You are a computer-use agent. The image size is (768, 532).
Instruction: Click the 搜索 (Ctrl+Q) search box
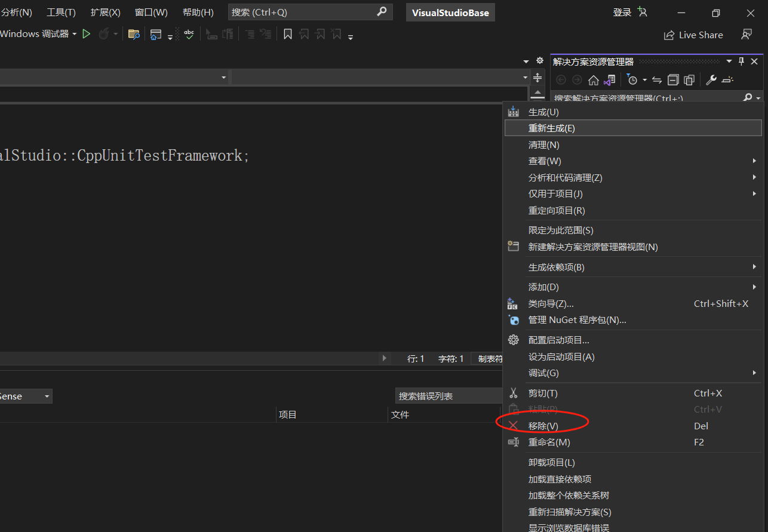click(310, 13)
